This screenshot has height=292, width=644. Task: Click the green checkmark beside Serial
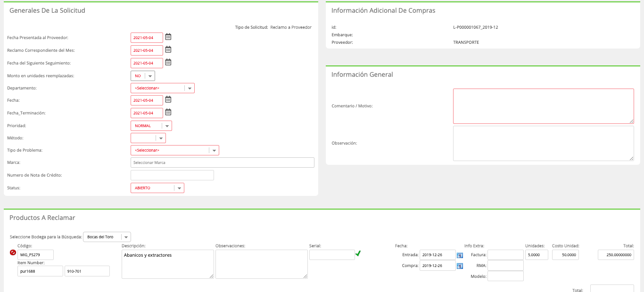[x=358, y=253]
